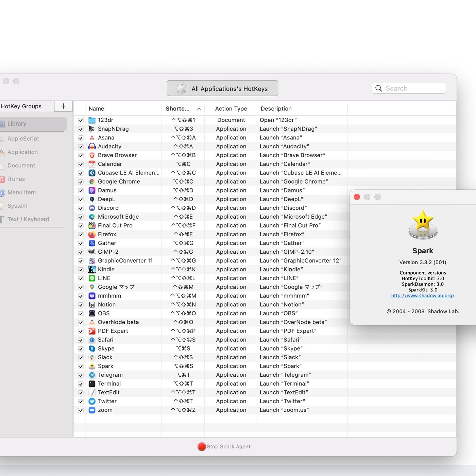Click the Search field
476x476 pixels.
[x=413, y=88]
